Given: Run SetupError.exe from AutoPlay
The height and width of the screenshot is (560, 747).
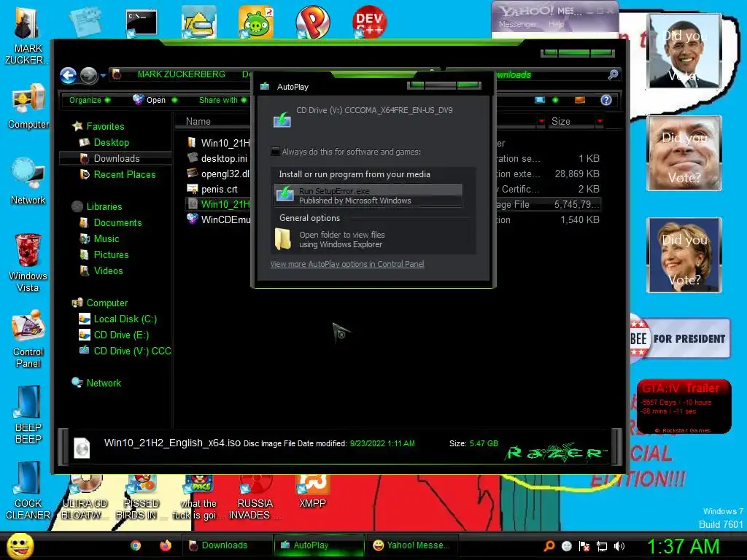Looking at the screenshot, I should pos(368,195).
